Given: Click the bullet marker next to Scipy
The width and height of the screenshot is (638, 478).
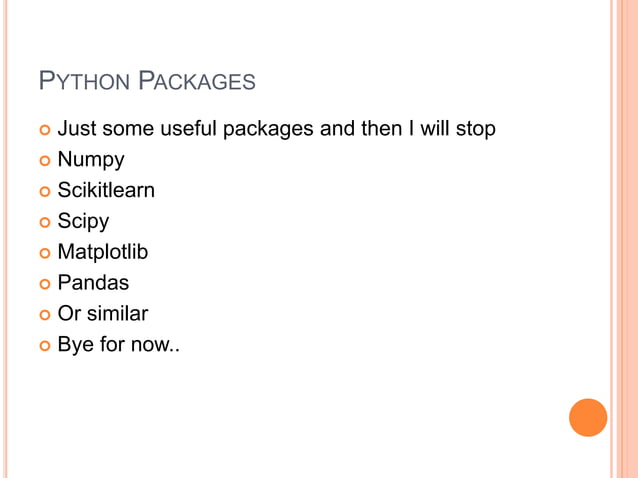Looking at the screenshot, I should tap(42, 222).
